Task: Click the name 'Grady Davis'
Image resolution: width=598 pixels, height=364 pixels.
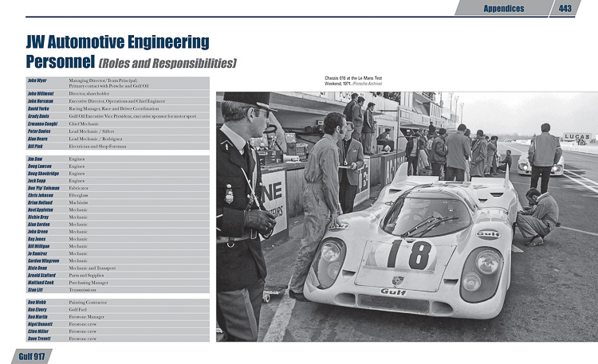Action: [x=38, y=116]
